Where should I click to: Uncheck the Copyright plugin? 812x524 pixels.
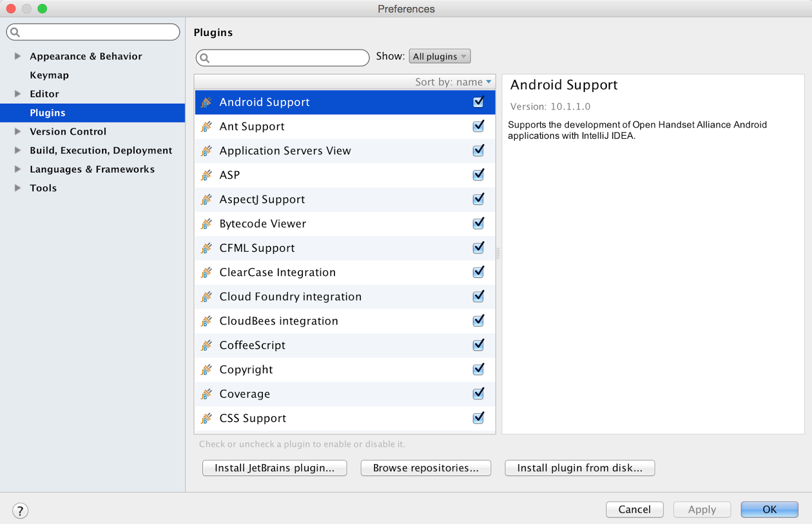478,369
